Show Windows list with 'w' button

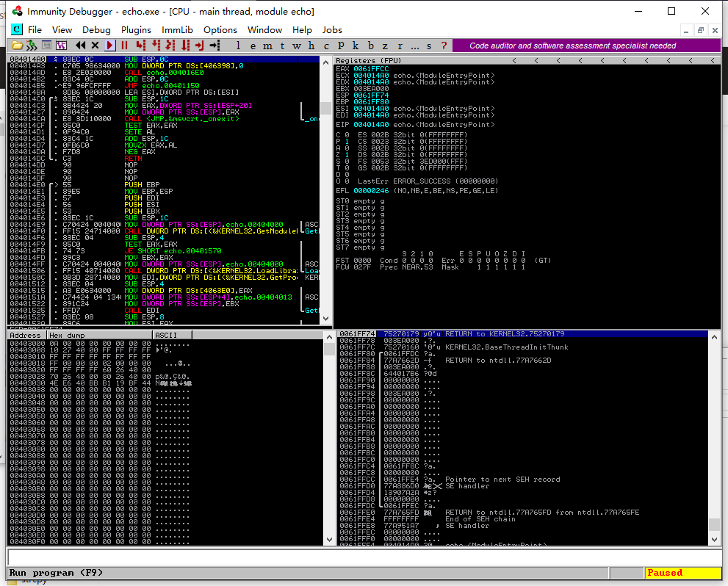297,46
